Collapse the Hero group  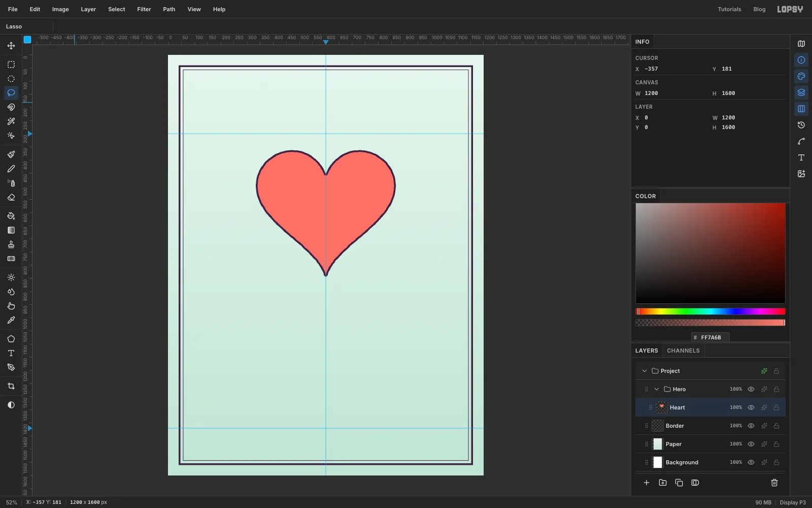(x=657, y=389)
